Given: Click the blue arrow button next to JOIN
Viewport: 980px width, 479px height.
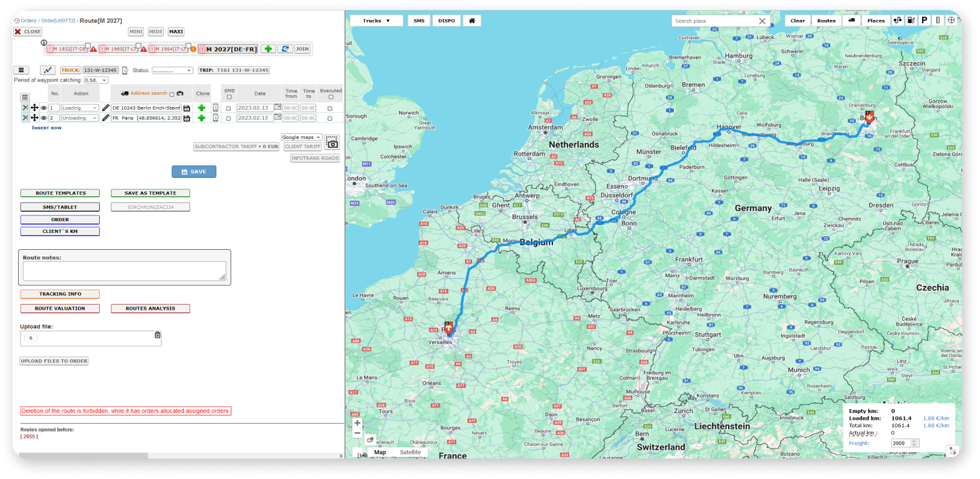Looking at the screenshot, I should pos(286,49).
